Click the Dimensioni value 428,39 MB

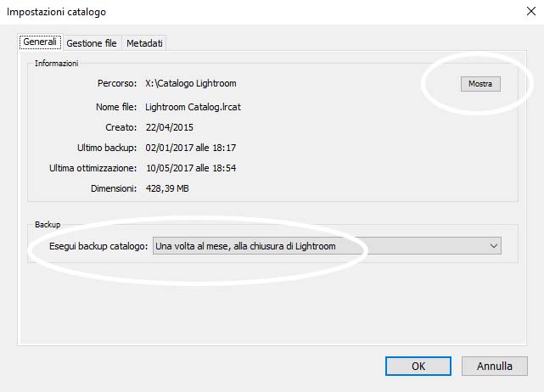pyautogui.click(x=167, y=188)
